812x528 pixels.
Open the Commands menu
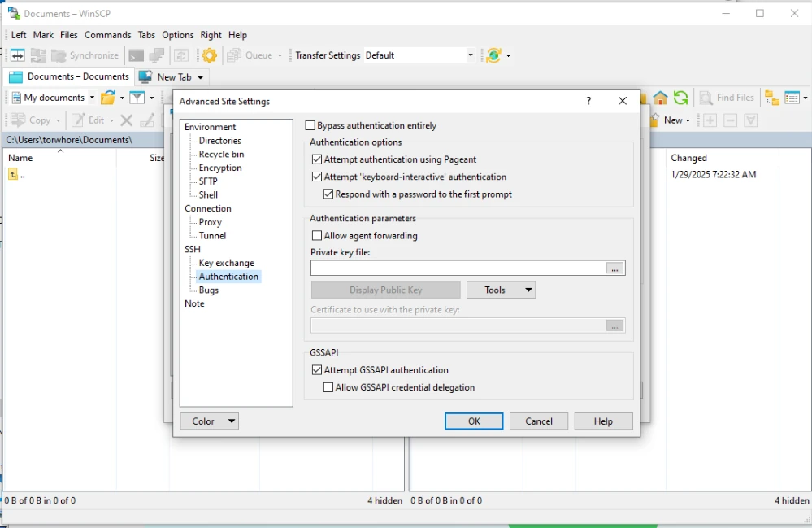coord(107,35)
